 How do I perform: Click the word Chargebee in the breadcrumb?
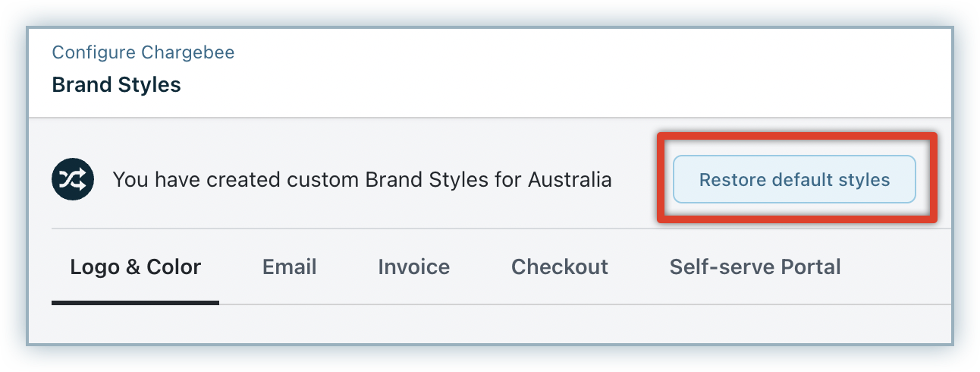[188, 52]
